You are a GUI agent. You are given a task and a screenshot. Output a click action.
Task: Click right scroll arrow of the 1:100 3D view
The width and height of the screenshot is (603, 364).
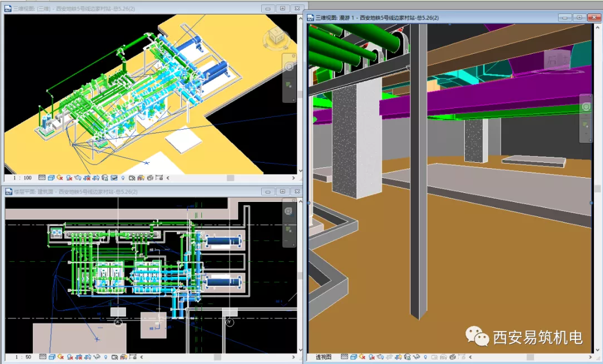tap(294, 178)
